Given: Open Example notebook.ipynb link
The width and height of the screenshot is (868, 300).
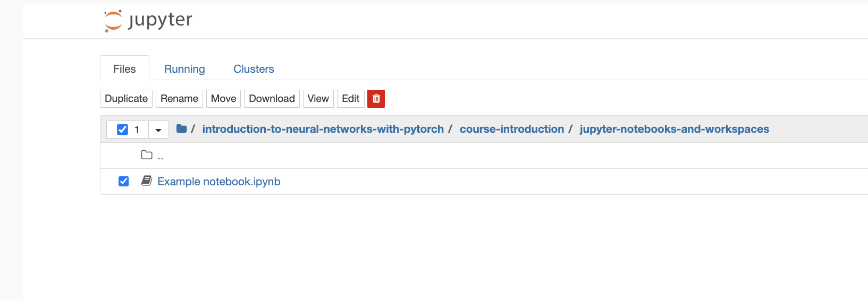Looking at the screenshot, I should [x=218, y=182].
